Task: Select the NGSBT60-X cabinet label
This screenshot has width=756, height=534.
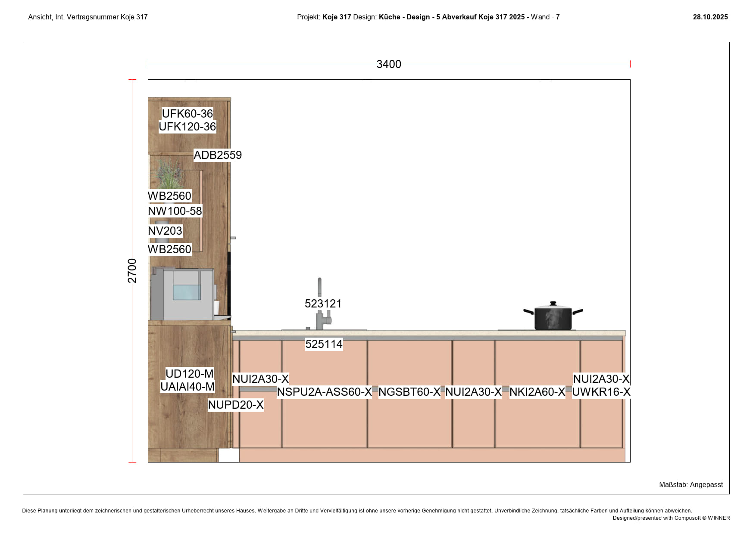Action: point(409,392)
